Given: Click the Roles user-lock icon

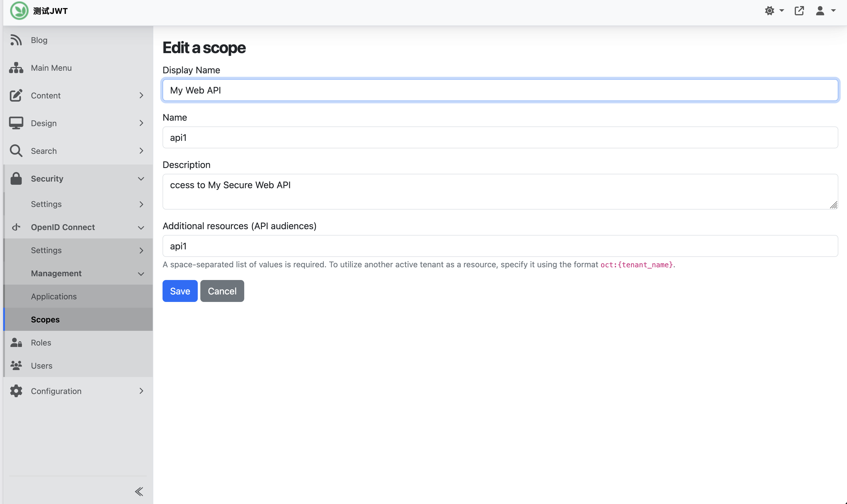Looking at the screenshot, I should coord(16,342).
